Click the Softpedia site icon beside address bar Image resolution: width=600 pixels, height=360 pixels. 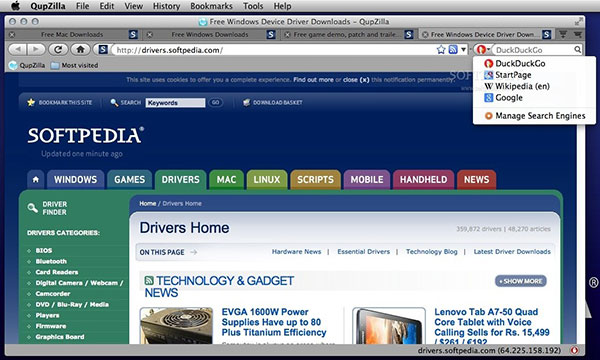(x=103, y=49)
